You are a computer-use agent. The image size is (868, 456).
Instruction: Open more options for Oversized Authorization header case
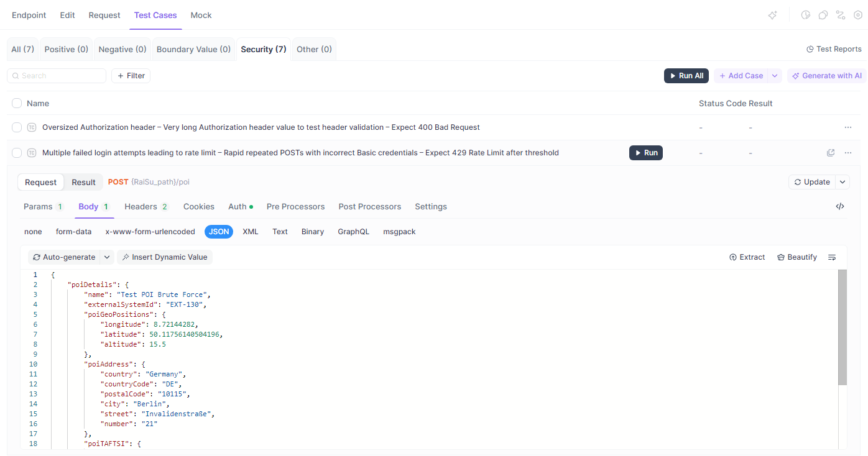coord(848,127)
